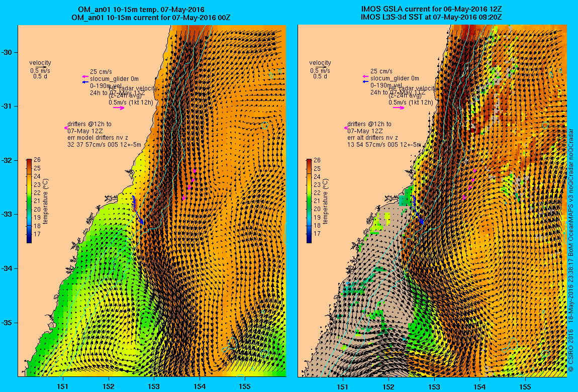Click the 154 longitude label under right map
The height and width of the screenshot is (392, 578).
tap(479, 386)
